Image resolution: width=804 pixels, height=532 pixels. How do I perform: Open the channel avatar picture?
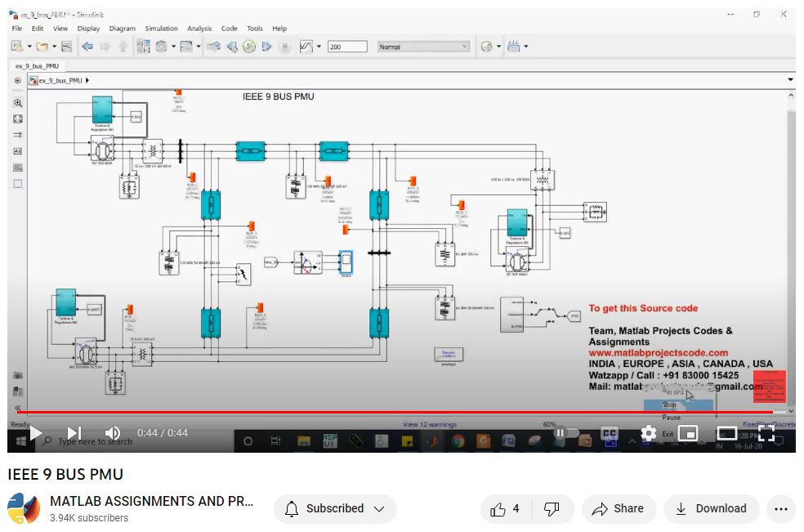pos(24,508)
